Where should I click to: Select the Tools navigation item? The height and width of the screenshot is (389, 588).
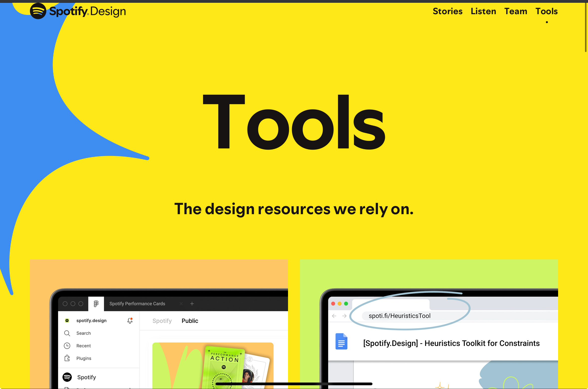coord(547,11)
